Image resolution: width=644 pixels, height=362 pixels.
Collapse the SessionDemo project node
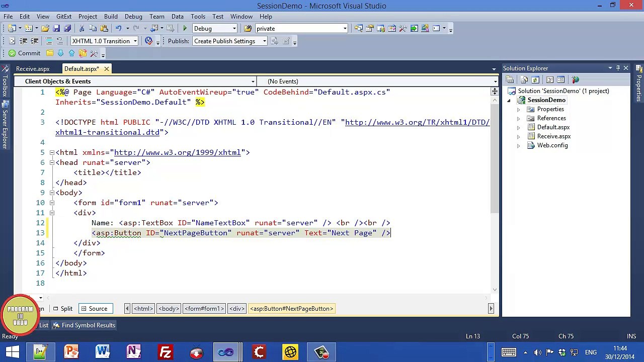(x=509, y=100)
